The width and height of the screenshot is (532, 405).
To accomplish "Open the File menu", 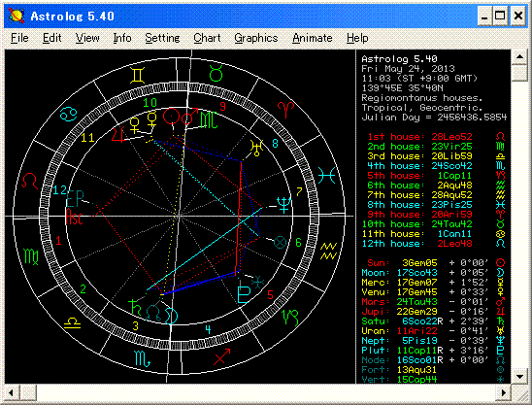I will pyautogui.click(x=19, y=38).
